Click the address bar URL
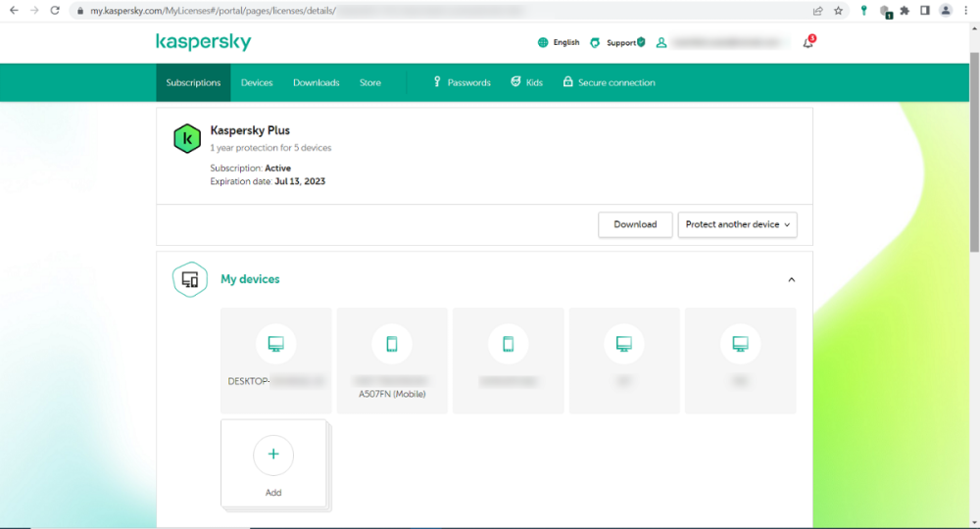This screenshot has width=980, height=529. coord(213,11)
